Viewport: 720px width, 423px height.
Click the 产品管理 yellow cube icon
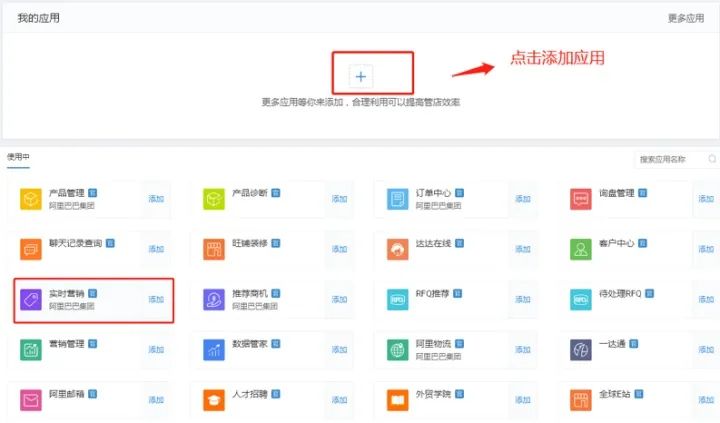point(31,199)
